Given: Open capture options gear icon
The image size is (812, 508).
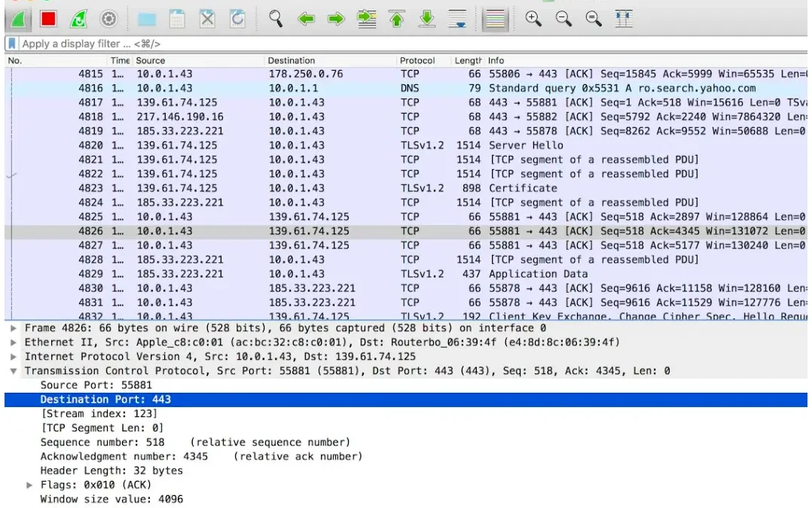Looking at the screenshot, I should tap(108, 19).
